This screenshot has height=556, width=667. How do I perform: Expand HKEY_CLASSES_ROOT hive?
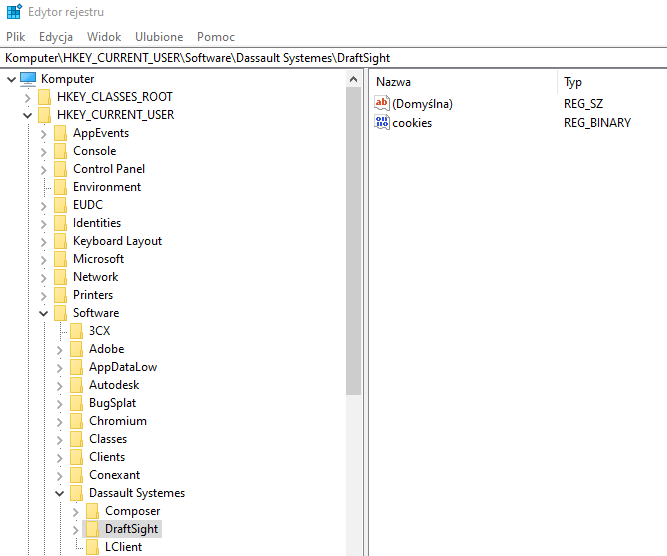click(28, 98)
